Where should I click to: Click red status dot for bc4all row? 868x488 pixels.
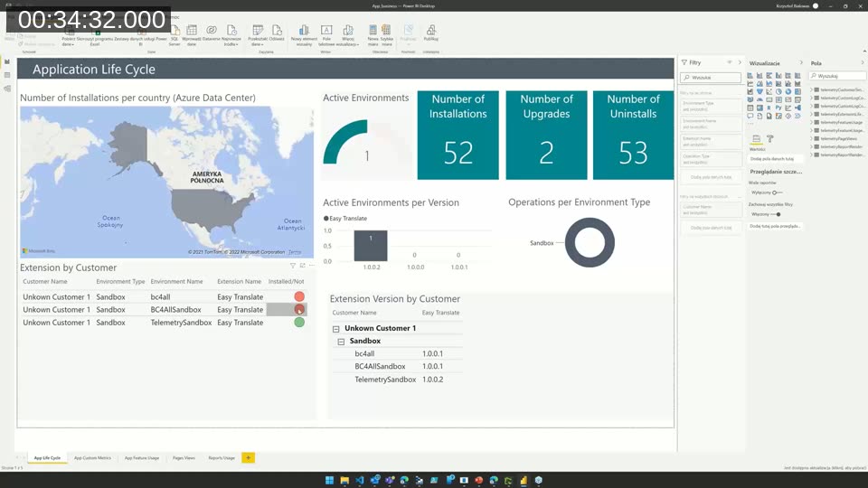(299, 296)
